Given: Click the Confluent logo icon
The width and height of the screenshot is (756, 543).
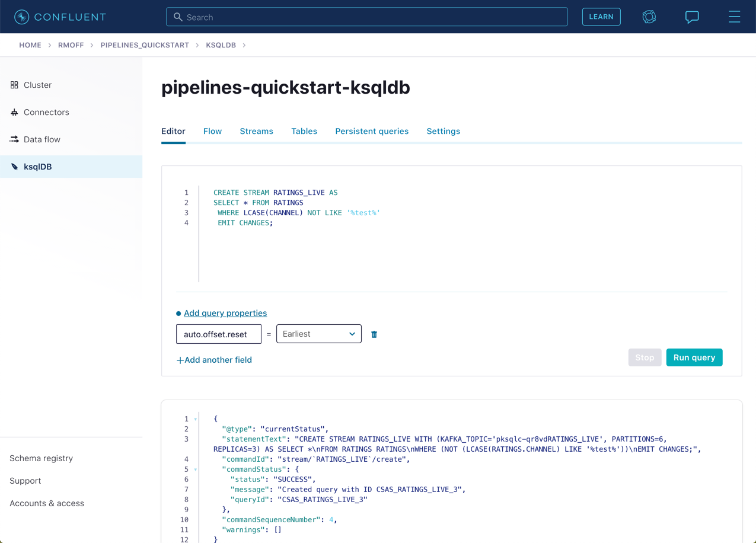Looking at the screenshot, I should [x=21, y=17].
